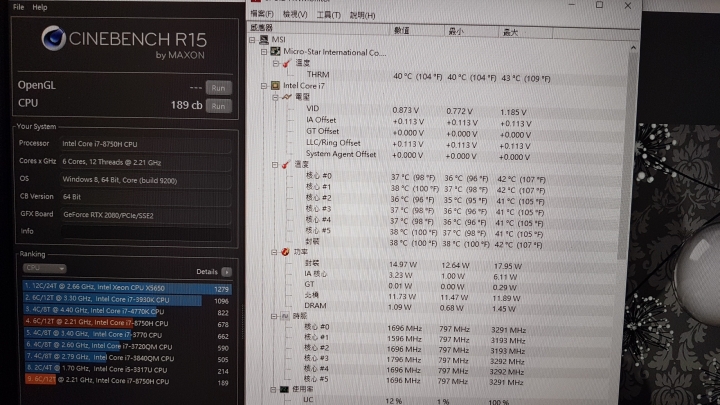720x405 pixels.
Task: Open the 檢視(V) menu in HWMonitor
Action: coord(295,14)
